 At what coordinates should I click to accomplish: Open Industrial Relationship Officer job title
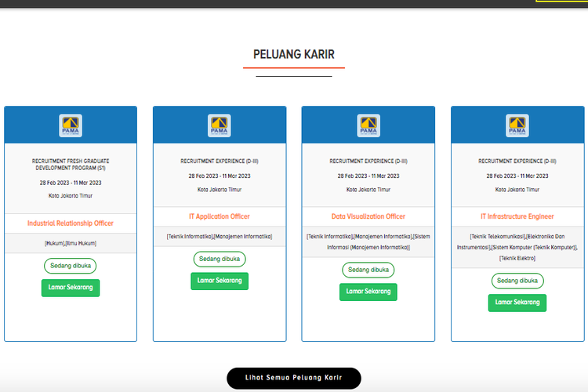coord(71,223)
